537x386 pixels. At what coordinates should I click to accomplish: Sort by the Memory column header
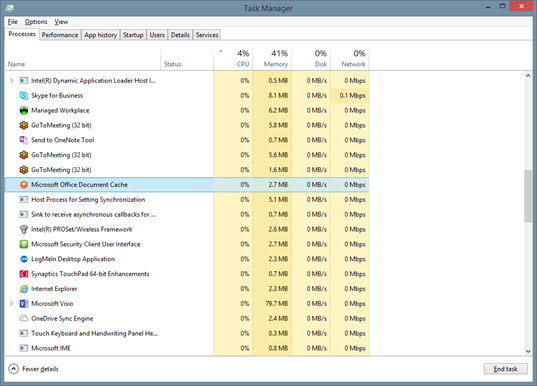(272, 59)
